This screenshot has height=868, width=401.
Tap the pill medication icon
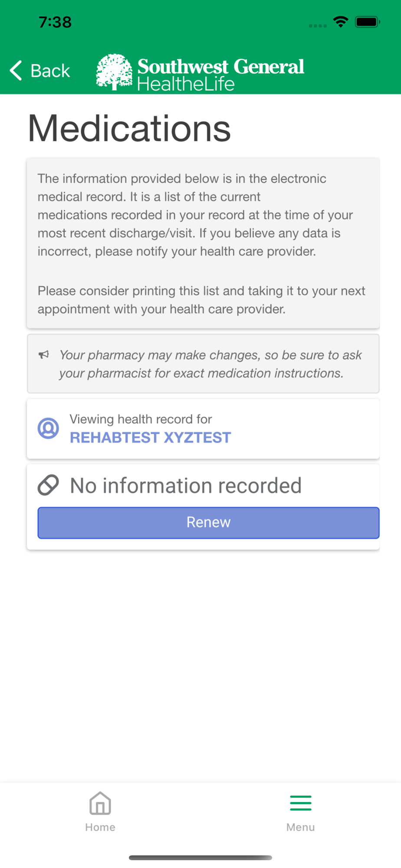tap(48, 485)
